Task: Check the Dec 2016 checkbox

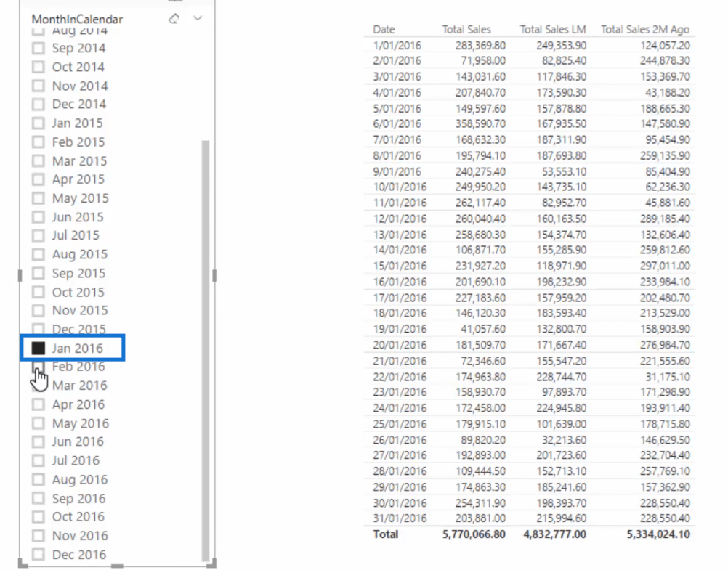Action: pos(39,555)
